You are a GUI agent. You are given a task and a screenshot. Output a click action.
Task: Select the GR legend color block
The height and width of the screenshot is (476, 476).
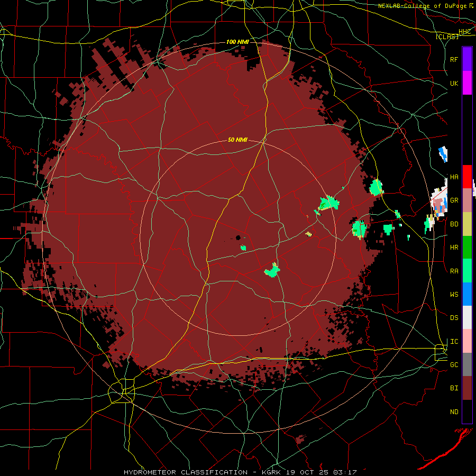467,200
